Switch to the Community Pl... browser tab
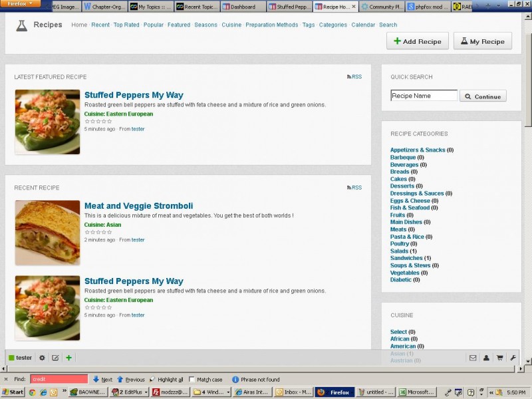This screenshot has width=532, height=399. (x=382, y=7)
